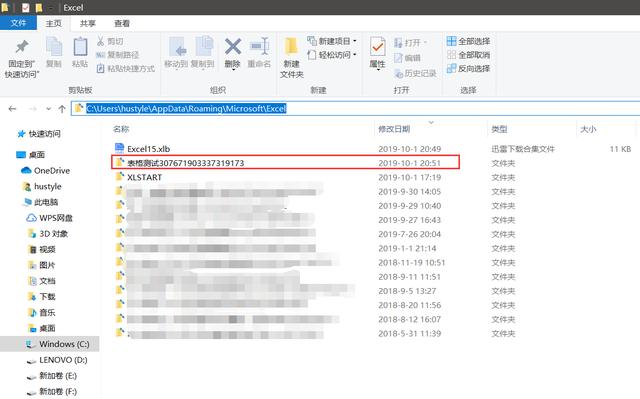The height and width of the screenshot is (399, 640).
Task: Click Select all in ribbon
Action: point(468,41)
